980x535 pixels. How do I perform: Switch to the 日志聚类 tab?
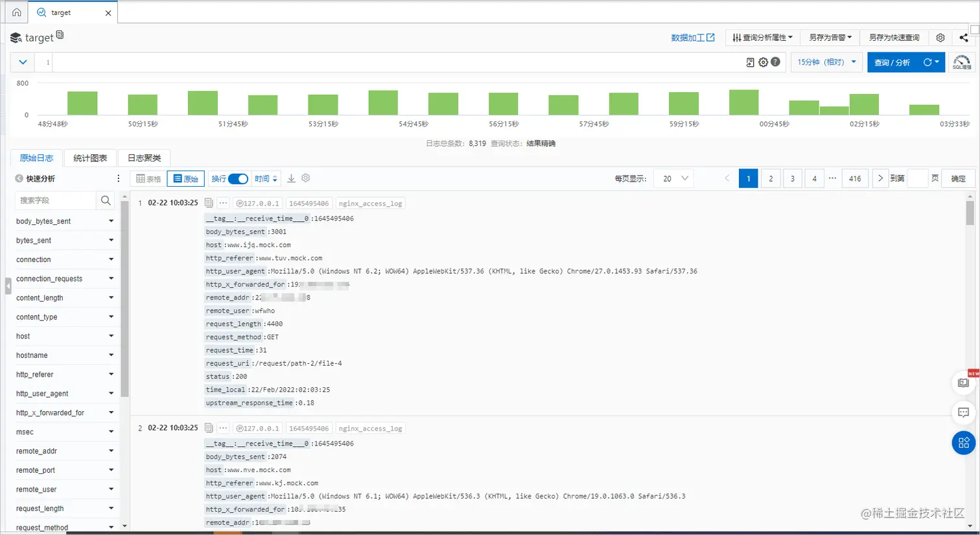(x=144, y=158)
